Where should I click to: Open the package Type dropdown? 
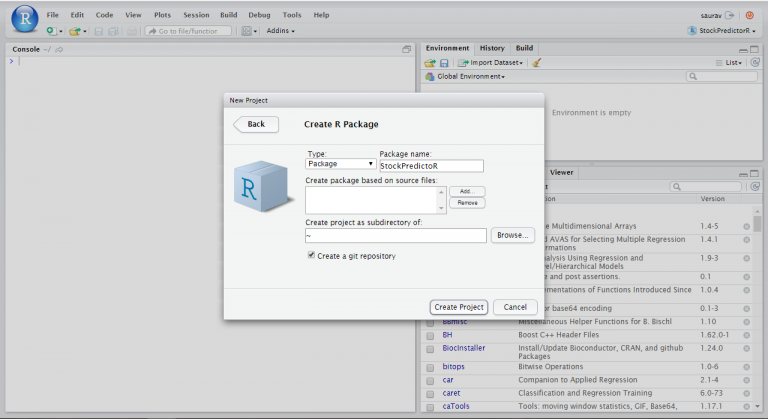pos(341,164)
